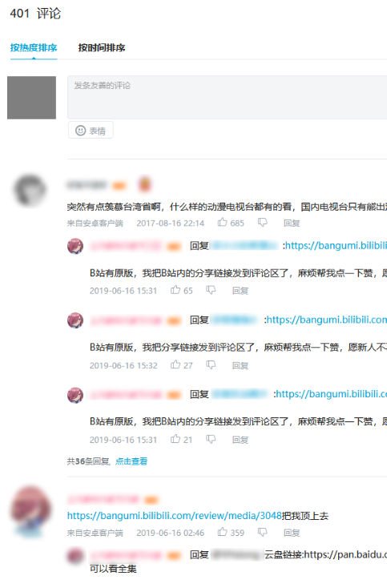Open the blurred avatar of the top commenter
387x588 pixels.
(x=30, y=191)
